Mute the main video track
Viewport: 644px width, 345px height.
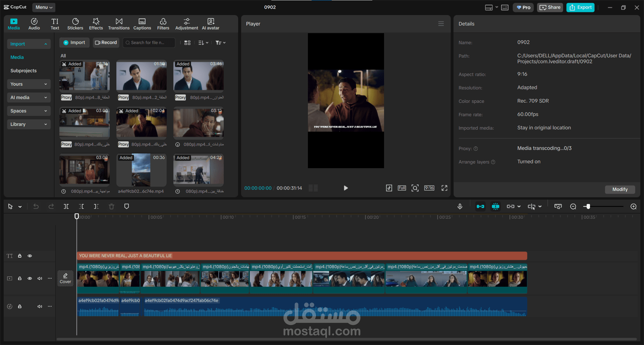tap(40, 278)
